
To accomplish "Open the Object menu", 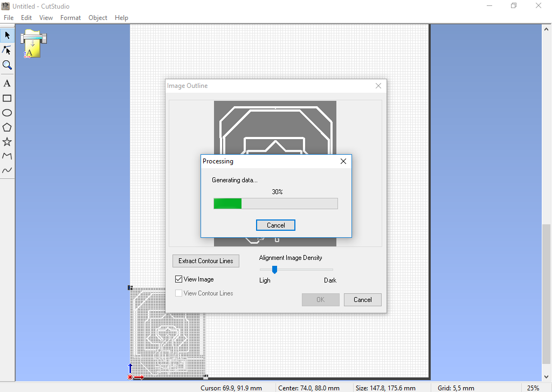I will click(98, 18).
